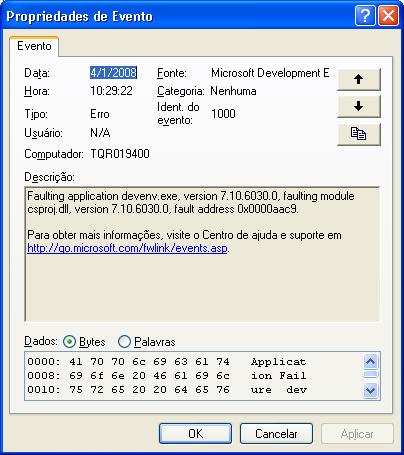
Task: Click the hex data row 0008
Action: (x=167, y=376)
